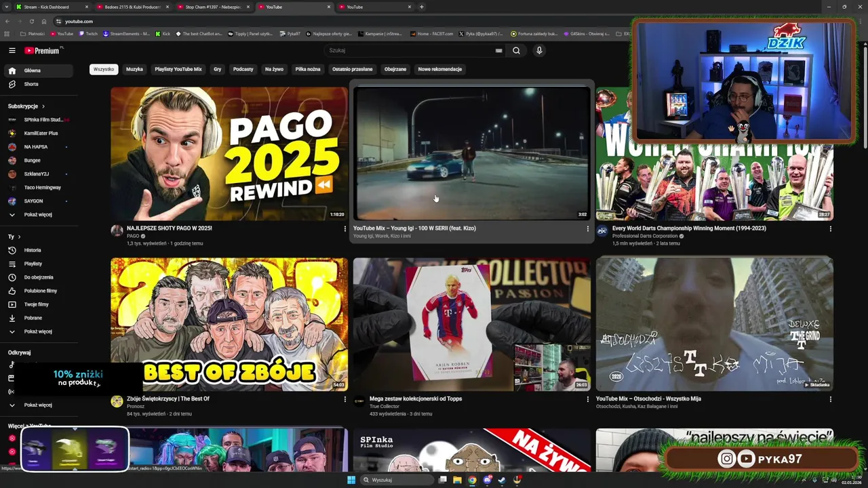Open the Windows Start menu
Screen dimensions: 868x488
(351, 480)
